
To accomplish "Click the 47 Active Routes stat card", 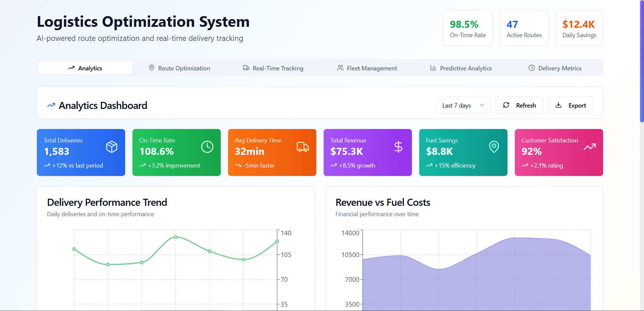I will (524, 28).
